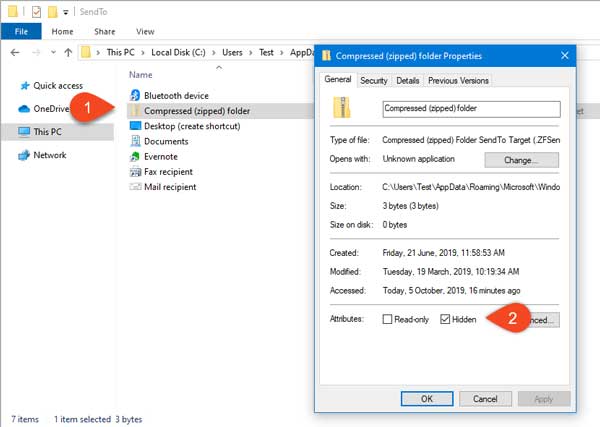
Task: Uncheck the Hidden attribute checkbox
Action: click(445, 319)
